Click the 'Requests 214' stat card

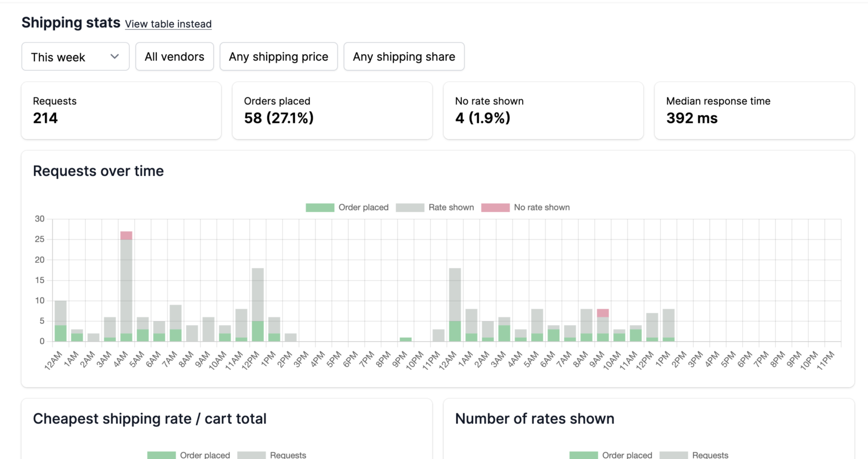(121, 110)
